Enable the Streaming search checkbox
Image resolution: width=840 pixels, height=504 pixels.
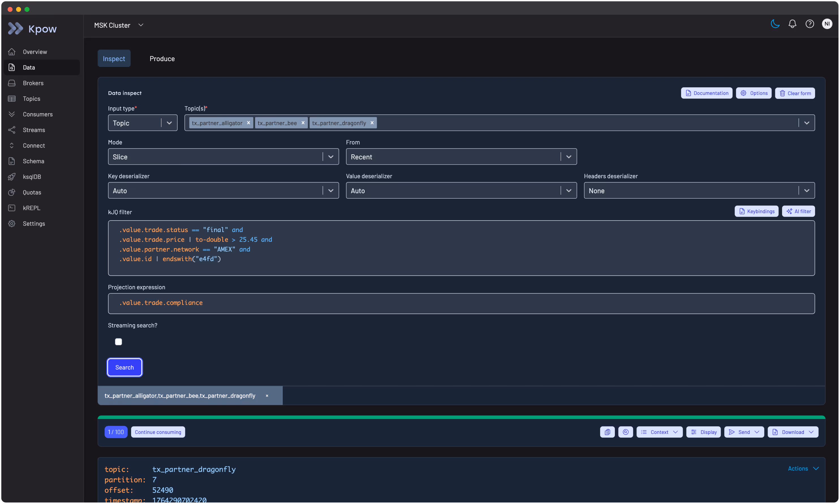(x=118, y=342)
